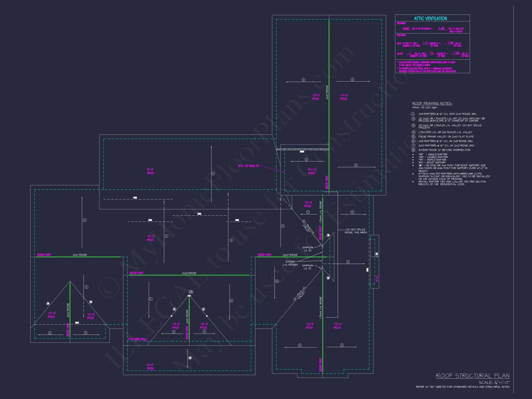
Task: Click circled note 2 in framing notes list
Action: [413, 119]
